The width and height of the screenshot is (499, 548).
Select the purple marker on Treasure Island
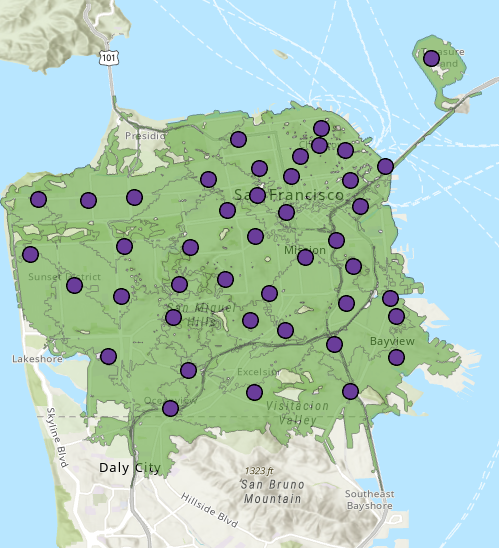pos(432,58)
